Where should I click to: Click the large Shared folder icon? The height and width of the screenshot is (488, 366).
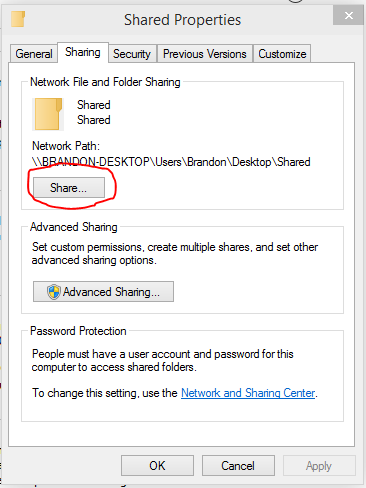(48, 114)
